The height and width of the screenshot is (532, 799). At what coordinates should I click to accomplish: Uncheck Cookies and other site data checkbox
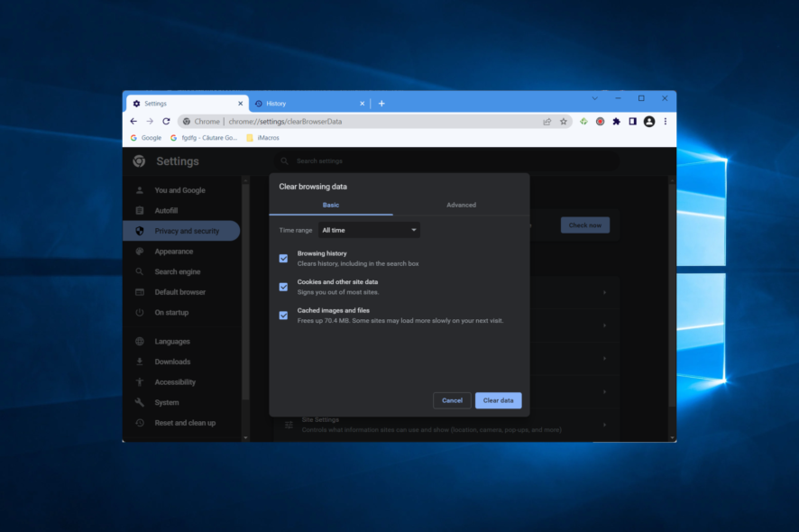pyautogui.click(x=284, y=287)
